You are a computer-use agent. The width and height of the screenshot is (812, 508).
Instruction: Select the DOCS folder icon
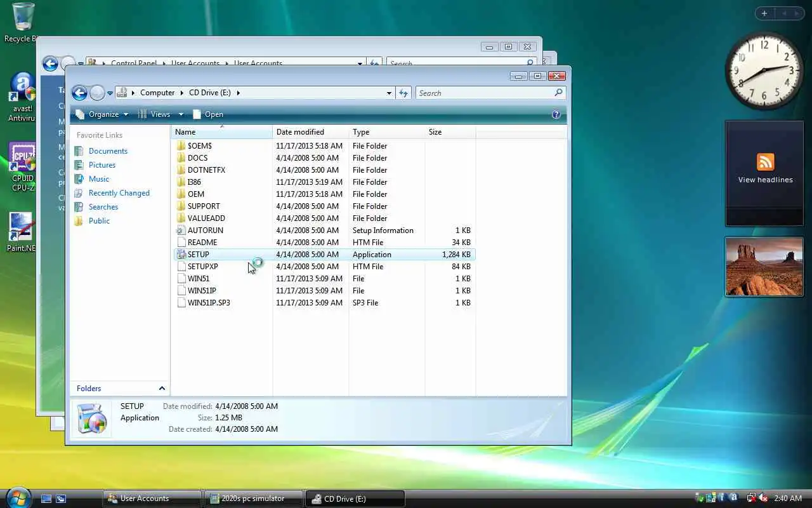pyautogui.click(x=181, y=158)
